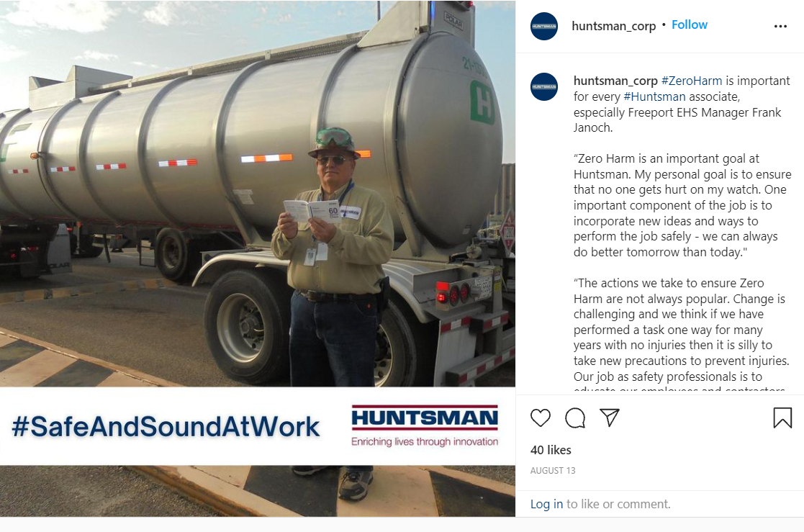Click the caption quote about Zero Harm
The height and width of the screenshot is (532, 804).
click(682, 205)
